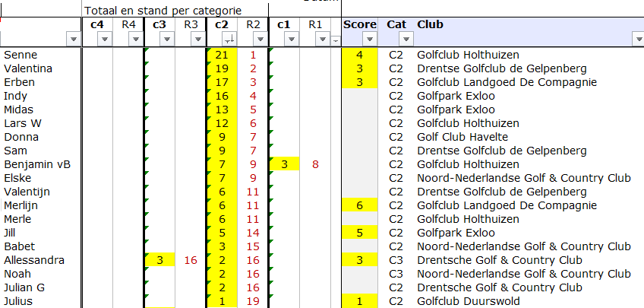Screen dimensions: 644x308
Task: Select the 'Totaal en stand per categorie' cell
Action: coord(163,11)
